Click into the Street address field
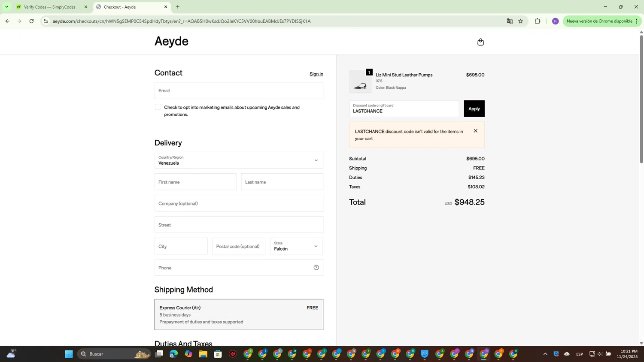644x362 pixels. [x=239, y=225]
